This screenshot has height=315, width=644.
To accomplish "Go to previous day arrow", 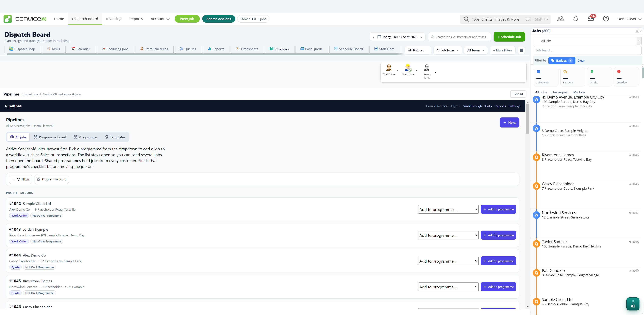I will 373,37.
